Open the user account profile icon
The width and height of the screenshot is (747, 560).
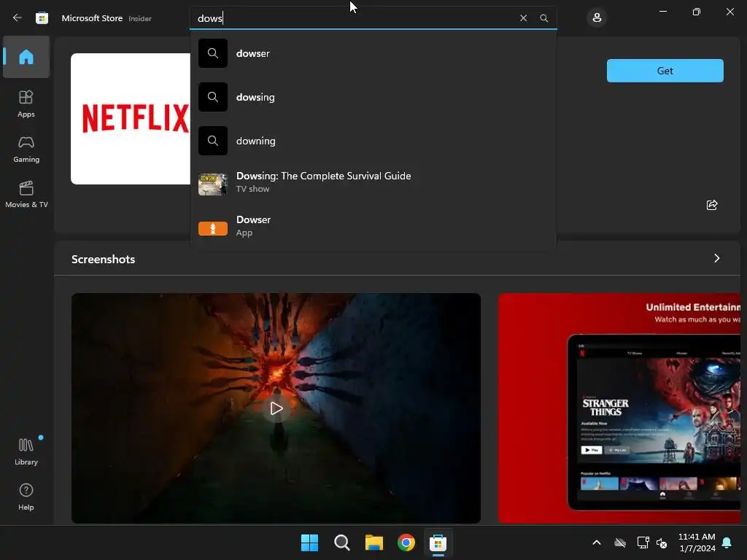coord(597,18)
